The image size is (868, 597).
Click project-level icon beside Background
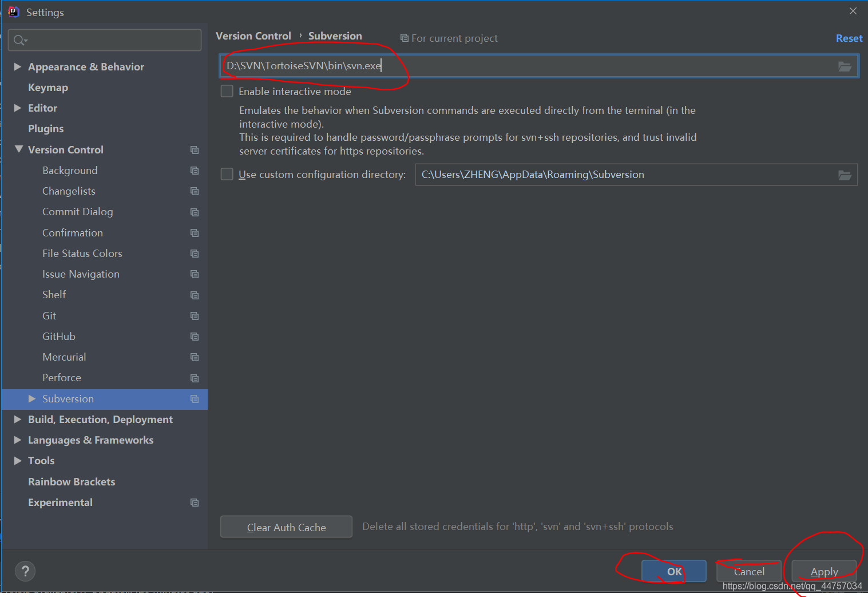(195, 171)
